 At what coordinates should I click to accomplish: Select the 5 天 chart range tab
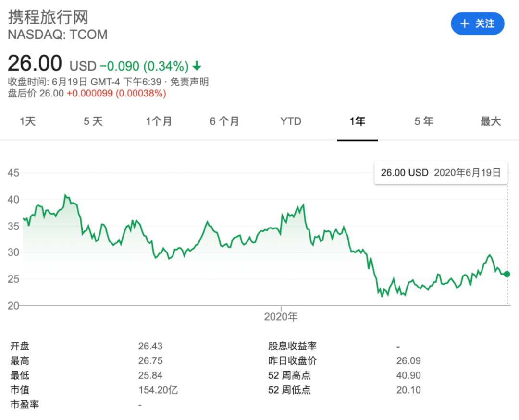(x=93, y=121)
